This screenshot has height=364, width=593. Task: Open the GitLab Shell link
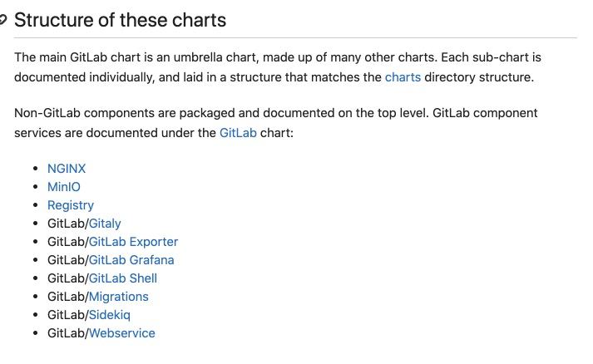coord(122,278)
